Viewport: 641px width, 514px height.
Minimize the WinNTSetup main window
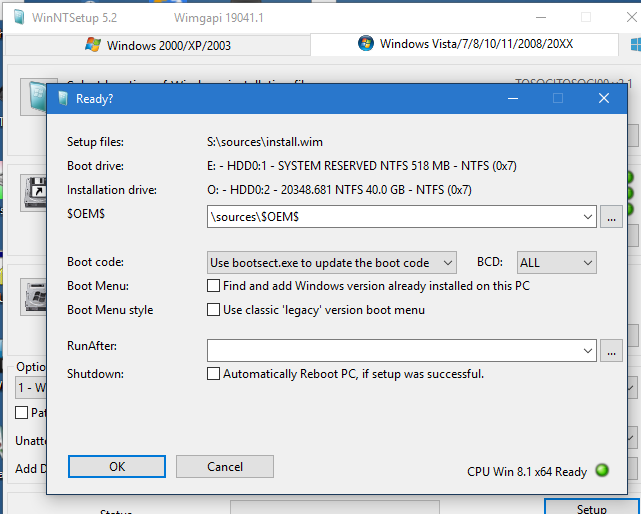click(x=541, y=18)
